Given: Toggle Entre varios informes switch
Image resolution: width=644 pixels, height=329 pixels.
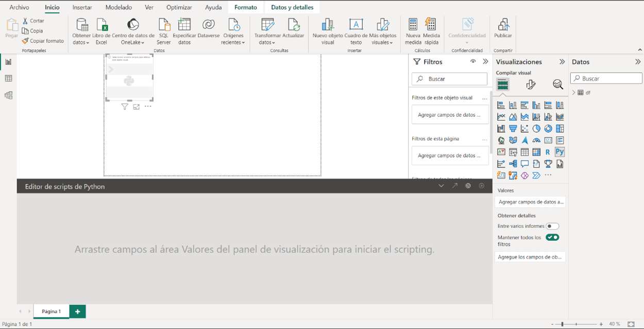Looking at the screenshot, I should pos(552,226).
